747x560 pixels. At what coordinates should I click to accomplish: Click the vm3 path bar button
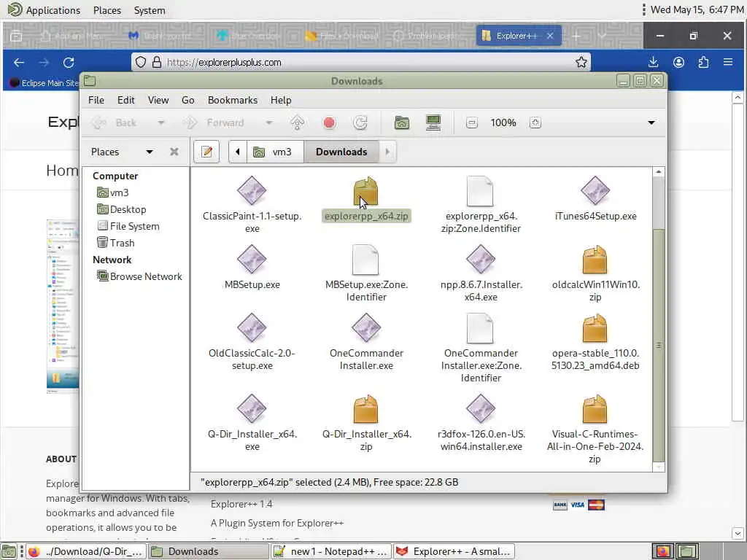[274, 152]
